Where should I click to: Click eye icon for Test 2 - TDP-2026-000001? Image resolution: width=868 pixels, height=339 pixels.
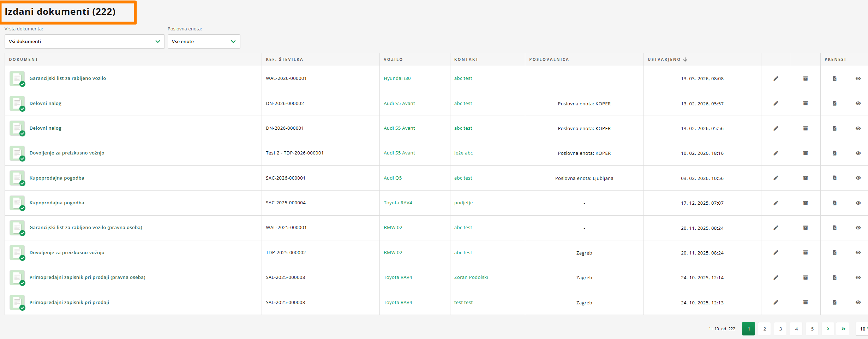[858, 153]
